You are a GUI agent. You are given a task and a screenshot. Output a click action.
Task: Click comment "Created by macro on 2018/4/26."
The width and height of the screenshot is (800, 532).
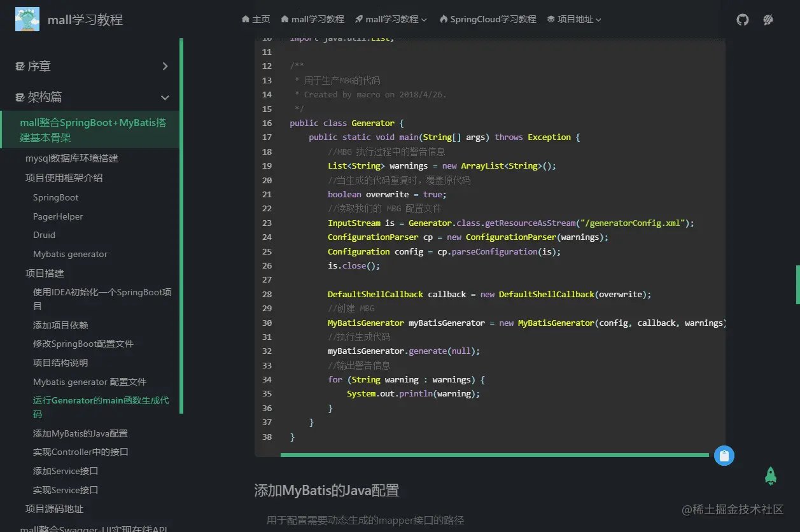click(x=375, y=95)
